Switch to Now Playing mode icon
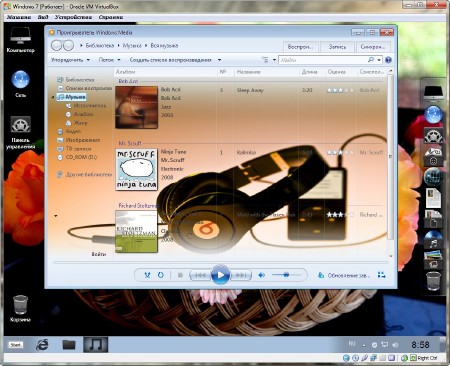 (x=382, y=275)
